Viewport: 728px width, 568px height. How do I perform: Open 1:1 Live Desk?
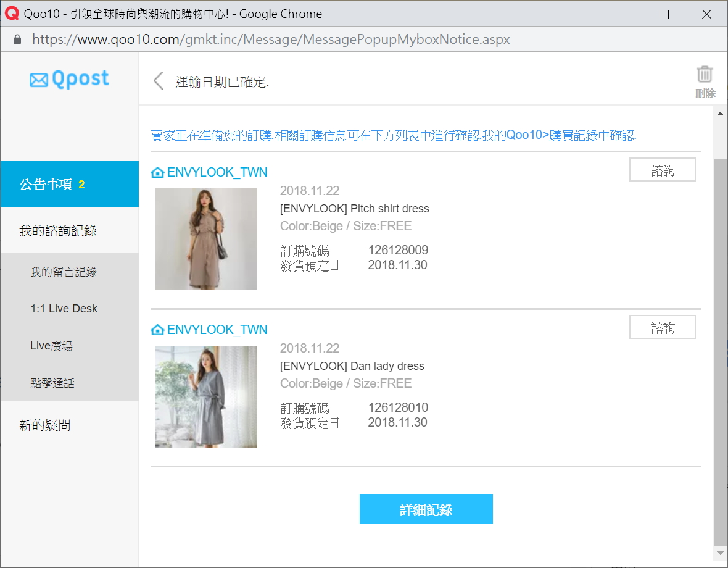pyautogui.click(x=64, y=309)
